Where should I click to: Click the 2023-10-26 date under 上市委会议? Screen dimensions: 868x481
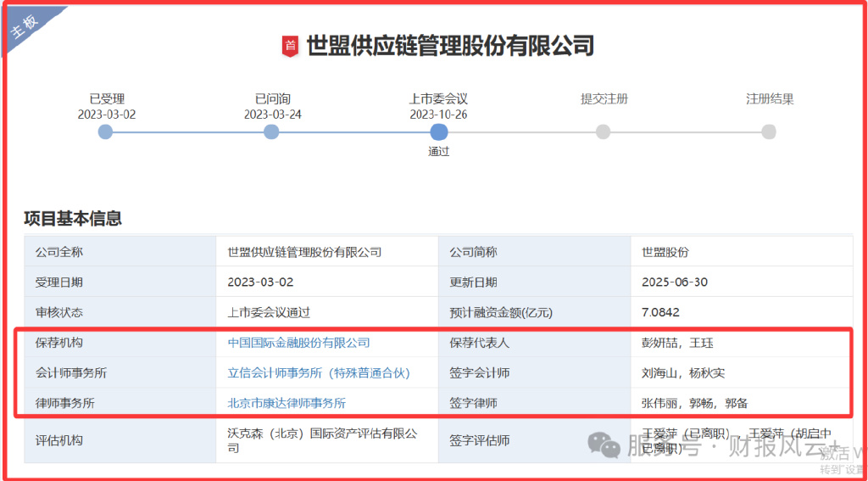[x=439, y=115]
